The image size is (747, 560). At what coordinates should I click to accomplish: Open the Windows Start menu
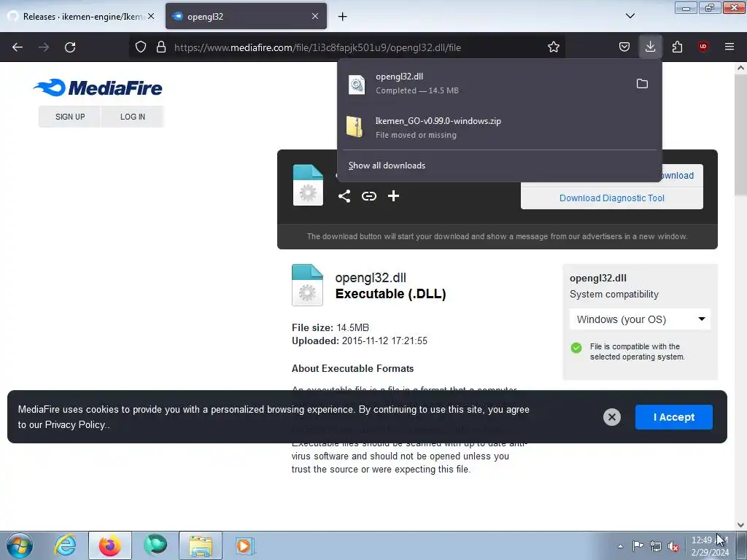point(20,545)
